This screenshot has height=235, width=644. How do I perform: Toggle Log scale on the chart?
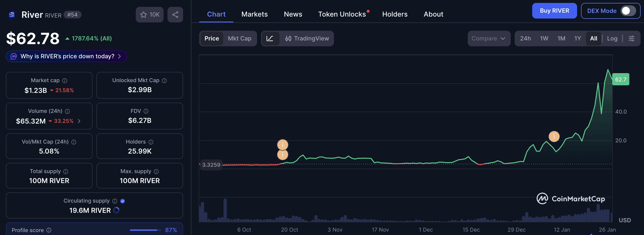pyautogui.click(x=612, y=39)
